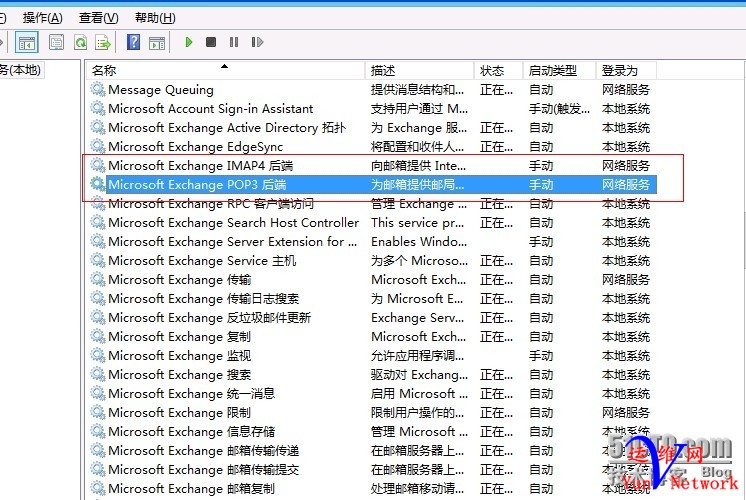Click the gear icon of Exchange Search Host Controller

click(98, 222)
